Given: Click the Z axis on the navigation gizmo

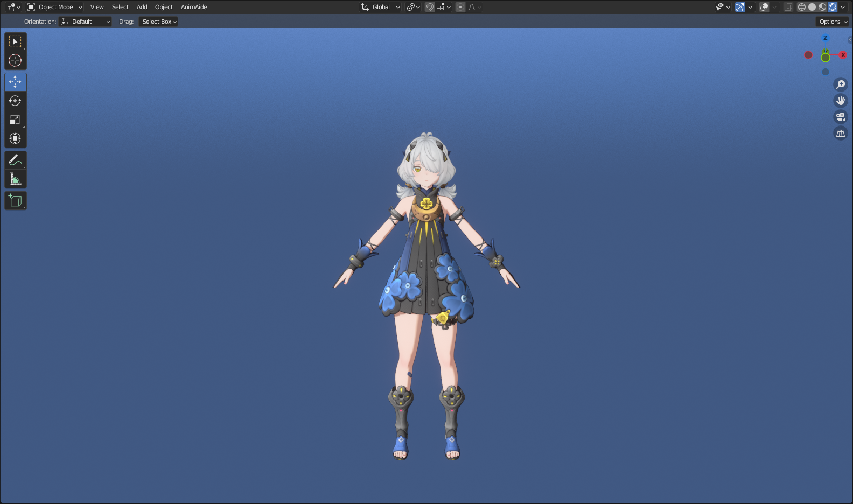Looking at the screenshot, I should [825, 38].
